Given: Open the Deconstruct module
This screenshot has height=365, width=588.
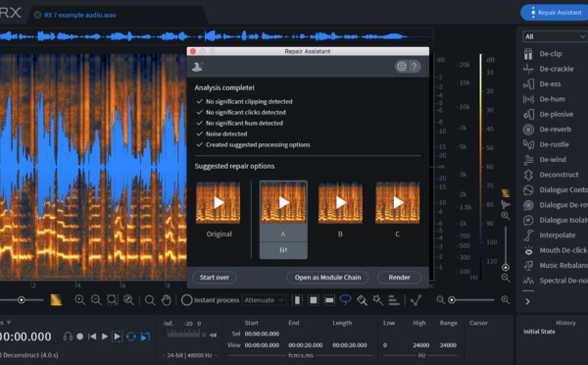Looking at the screenshot, I should (551, 175).
